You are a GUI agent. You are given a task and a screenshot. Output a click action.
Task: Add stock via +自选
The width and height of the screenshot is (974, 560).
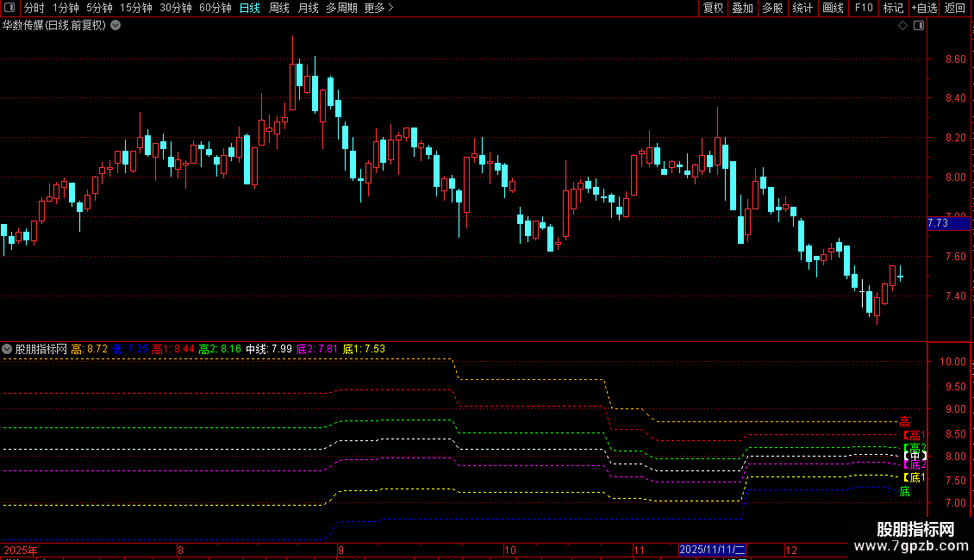[x=924, y=8]
